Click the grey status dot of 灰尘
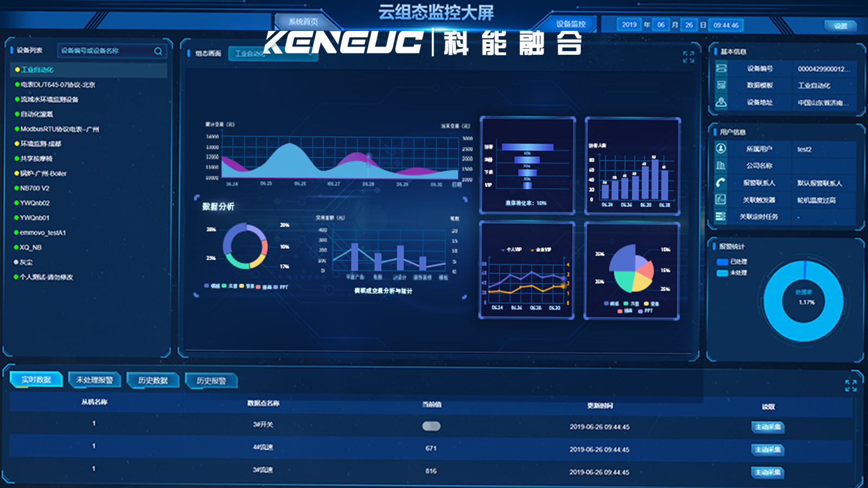This screenshot has height=488, width=868. [x=16, y=262]
